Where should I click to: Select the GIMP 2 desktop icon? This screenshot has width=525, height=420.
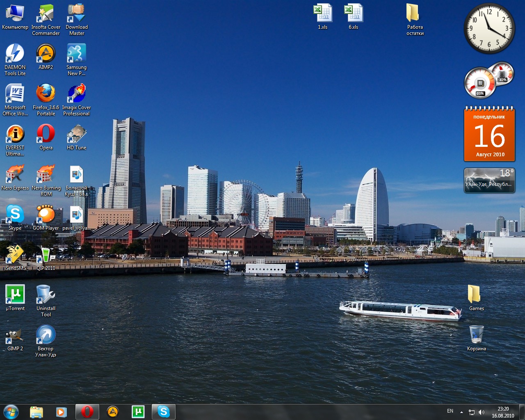[15, 335]
